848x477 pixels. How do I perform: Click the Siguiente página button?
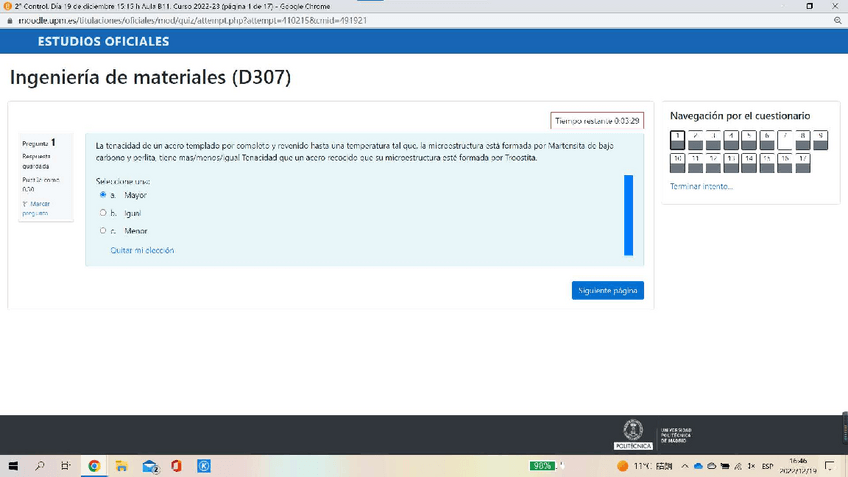tap(607, 290)
